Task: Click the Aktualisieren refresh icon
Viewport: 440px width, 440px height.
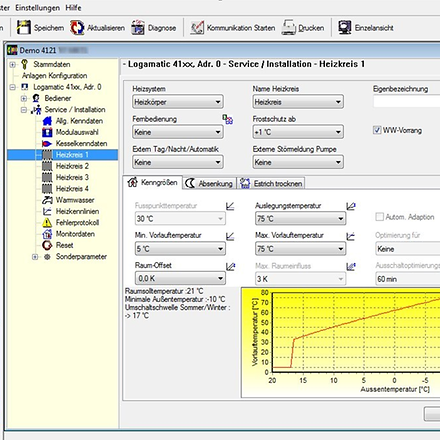Action: click(x=77, y=28)
